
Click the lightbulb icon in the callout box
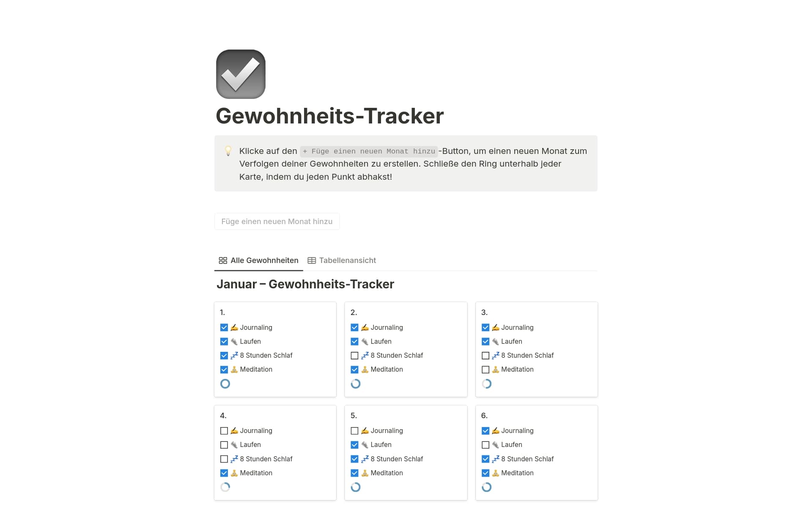[228, 151]
